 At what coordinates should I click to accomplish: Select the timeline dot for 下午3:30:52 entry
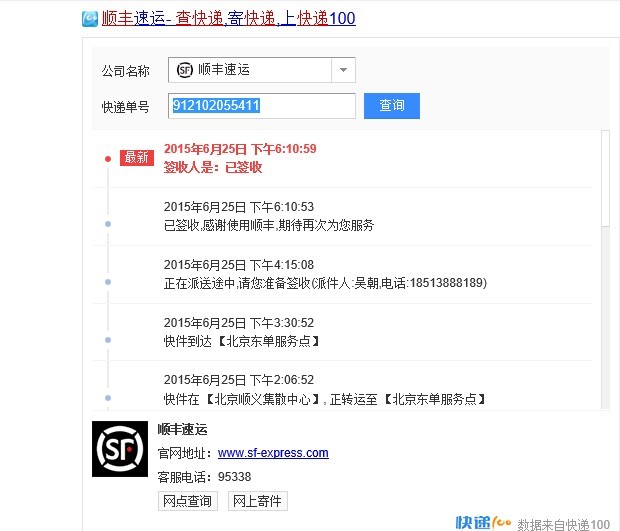coord(108,340)
